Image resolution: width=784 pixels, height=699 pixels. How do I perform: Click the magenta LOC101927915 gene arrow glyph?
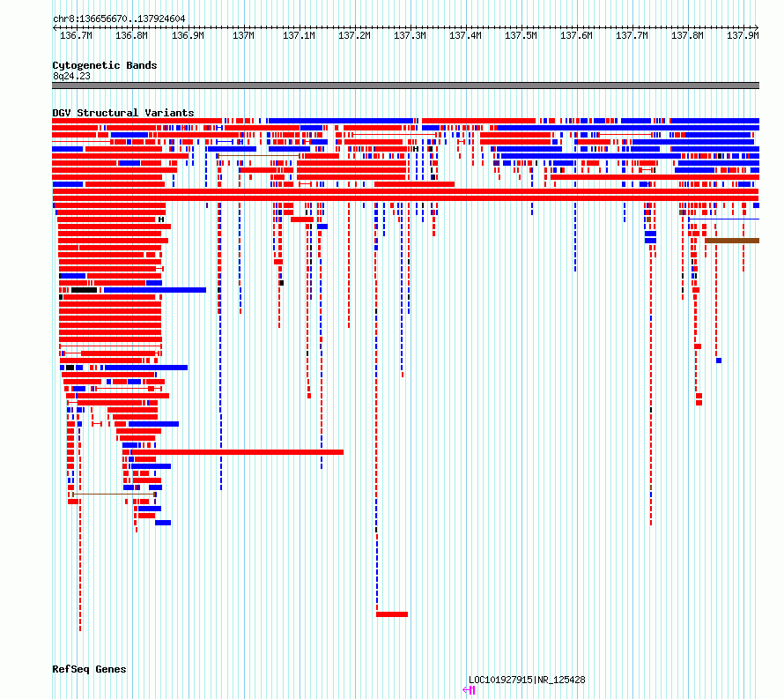(469, 690)
